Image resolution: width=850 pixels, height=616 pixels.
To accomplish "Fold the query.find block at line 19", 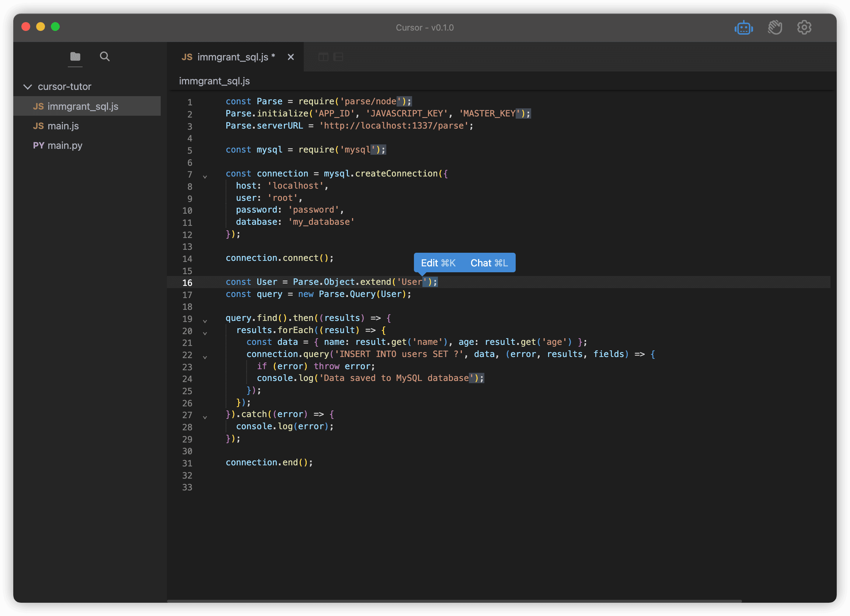I will pyautogui.click(x=205, y=321).
